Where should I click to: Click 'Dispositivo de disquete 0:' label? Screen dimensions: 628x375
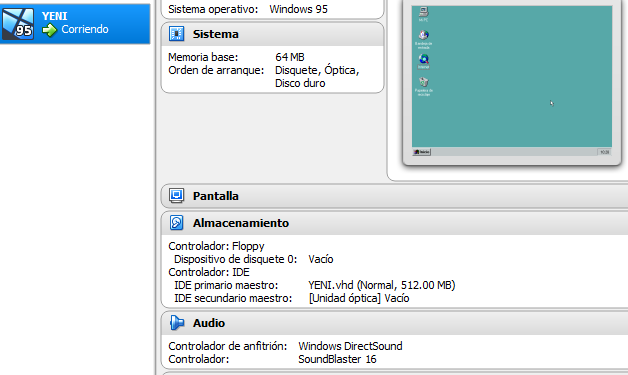point(236,259)
